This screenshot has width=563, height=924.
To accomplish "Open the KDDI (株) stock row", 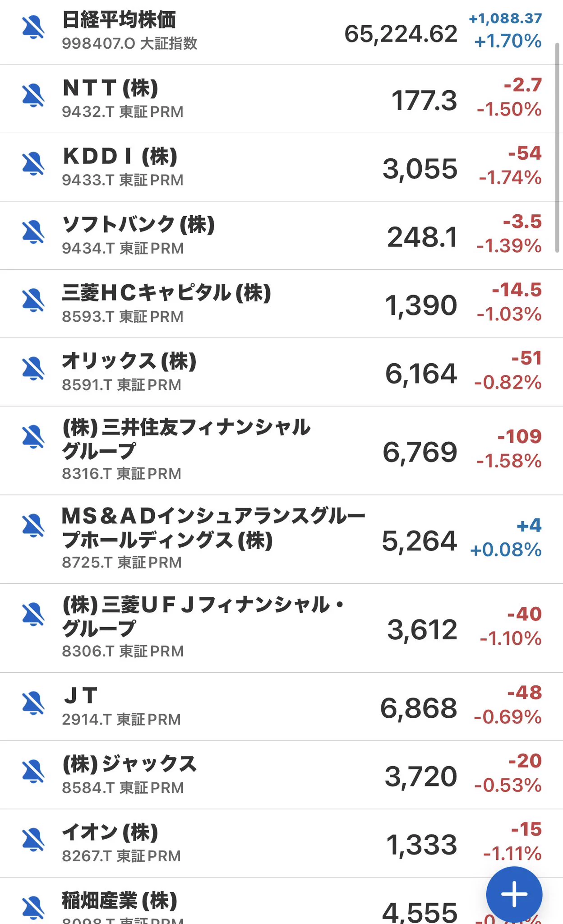I will tap(281, 167).
